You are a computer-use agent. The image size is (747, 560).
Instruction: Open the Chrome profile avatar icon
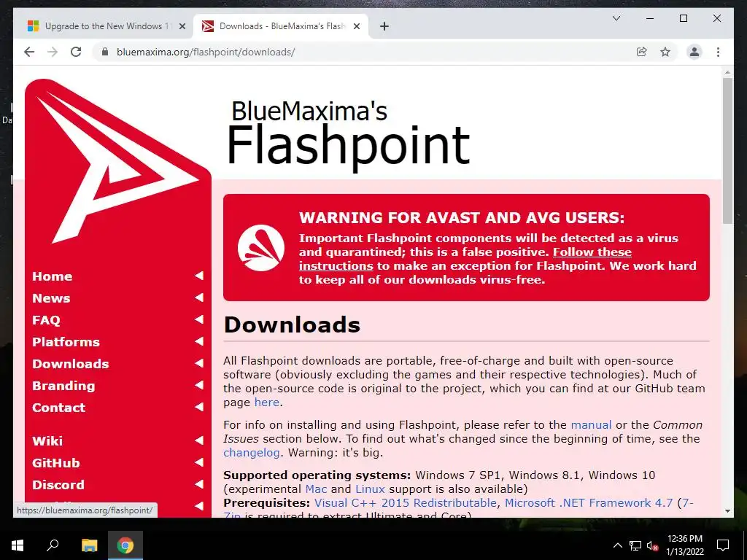pos(694,52)
